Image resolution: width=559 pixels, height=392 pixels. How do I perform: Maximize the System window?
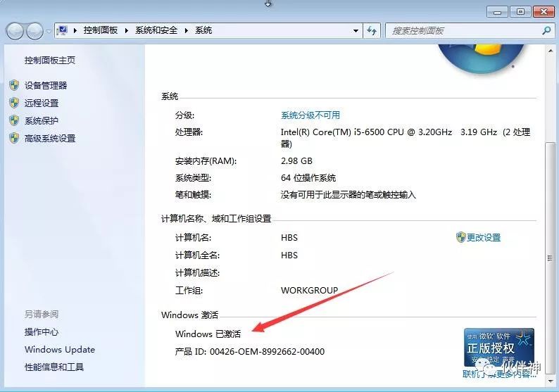pyautogui.click(x=520, y=12)
